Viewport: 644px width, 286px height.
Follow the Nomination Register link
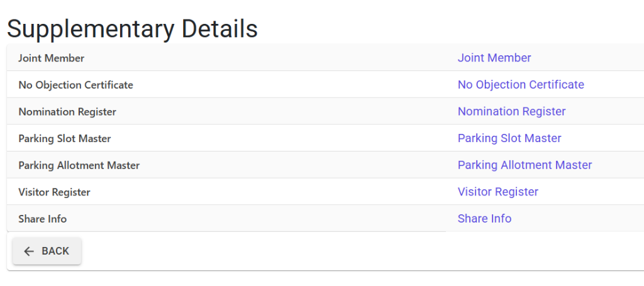pos(511,111)
